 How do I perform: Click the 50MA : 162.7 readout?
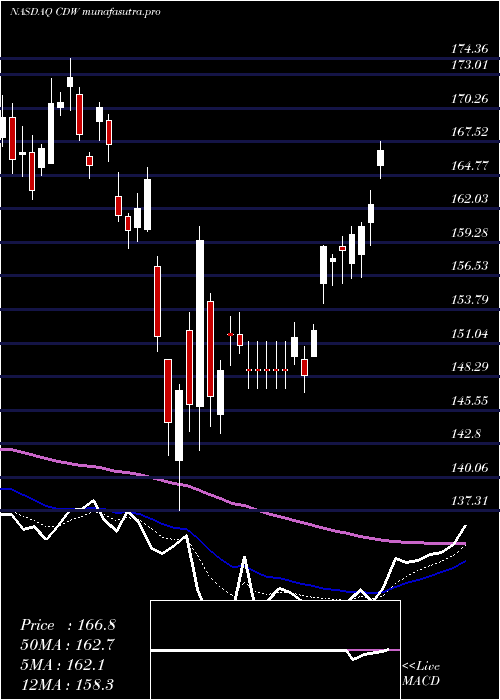point(68,645)
